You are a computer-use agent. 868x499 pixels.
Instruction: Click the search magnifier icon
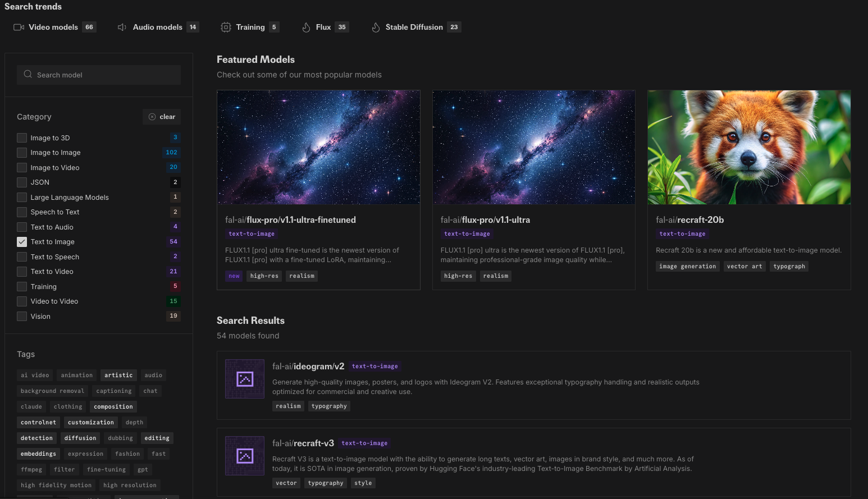tap(28, 74)
